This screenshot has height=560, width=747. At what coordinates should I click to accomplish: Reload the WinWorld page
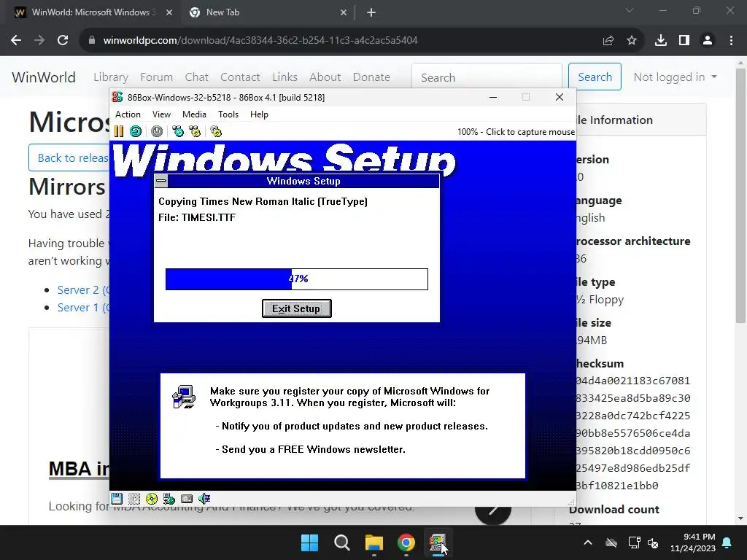63,41
